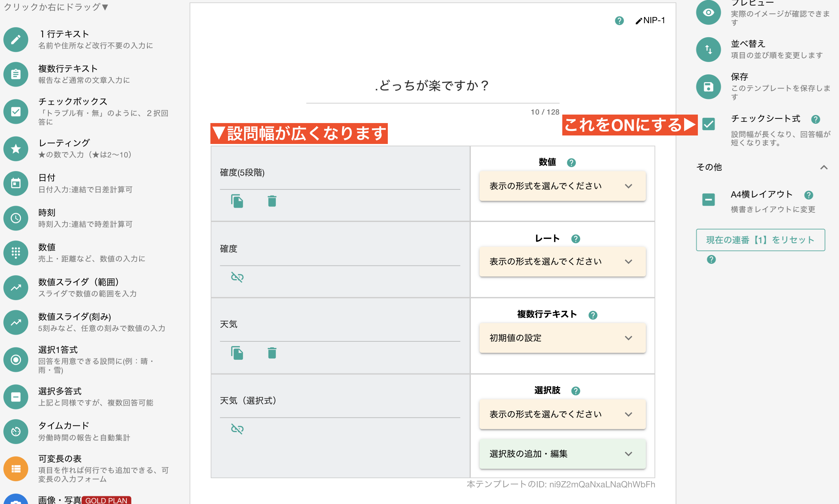The width and height of the screenshot is (839, 504).
Task: Collapse the その他 section
Action: point(823,167)
